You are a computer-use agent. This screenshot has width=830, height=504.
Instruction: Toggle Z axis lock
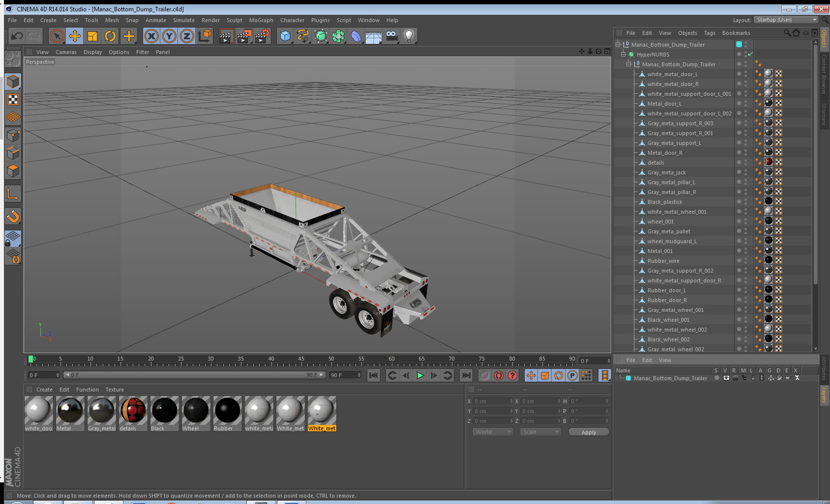187,36
